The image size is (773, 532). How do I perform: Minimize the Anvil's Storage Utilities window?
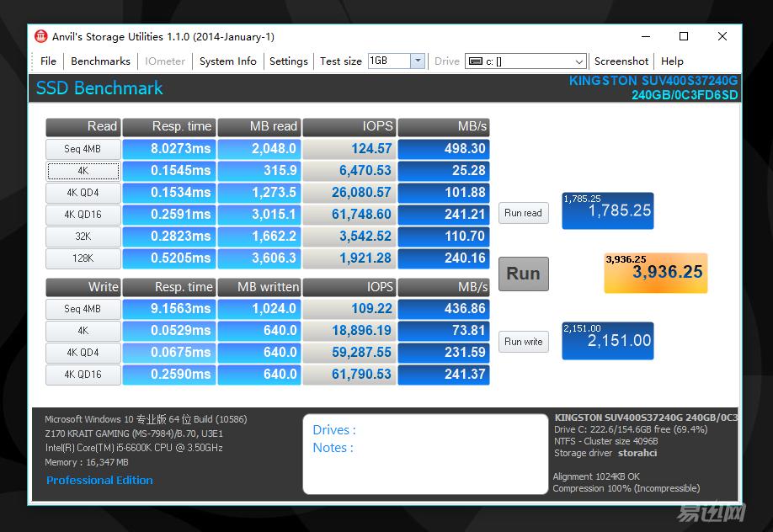pyautogui.click(x=646, y=36)
